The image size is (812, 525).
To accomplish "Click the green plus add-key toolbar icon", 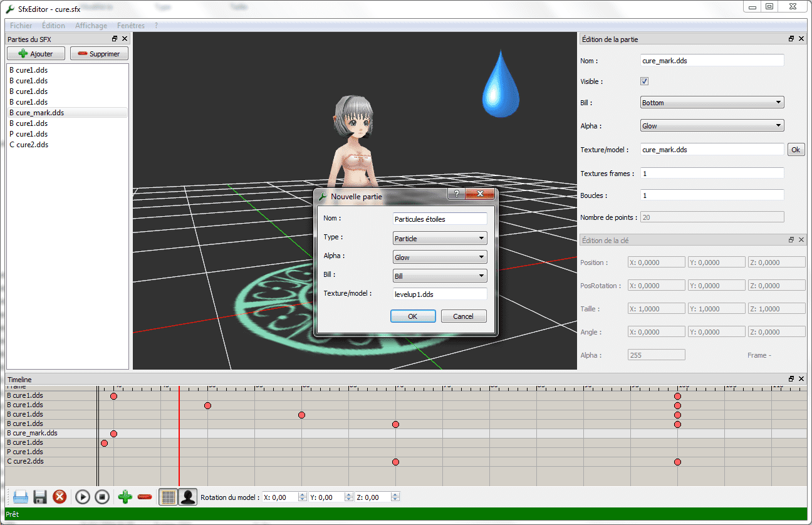I will (125, 497).
